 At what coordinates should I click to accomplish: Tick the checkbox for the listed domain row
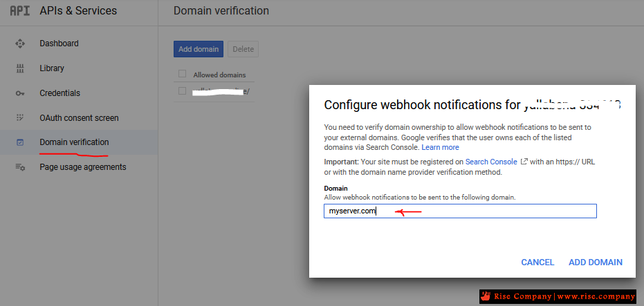[183, 91]
